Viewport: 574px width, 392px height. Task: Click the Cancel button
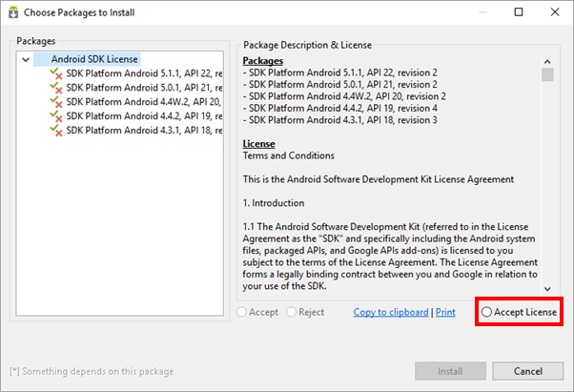tap(527, 371)
